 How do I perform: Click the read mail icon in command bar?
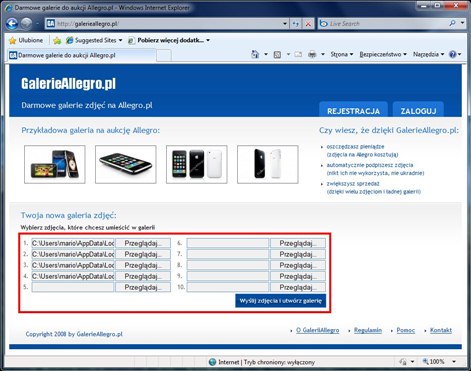pyautogui.click(x=298, y=54)
